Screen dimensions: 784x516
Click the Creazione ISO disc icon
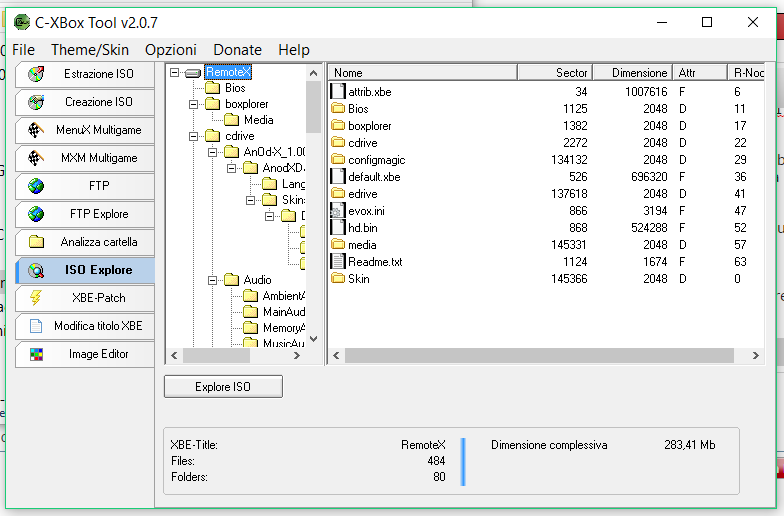click(36, 102)
